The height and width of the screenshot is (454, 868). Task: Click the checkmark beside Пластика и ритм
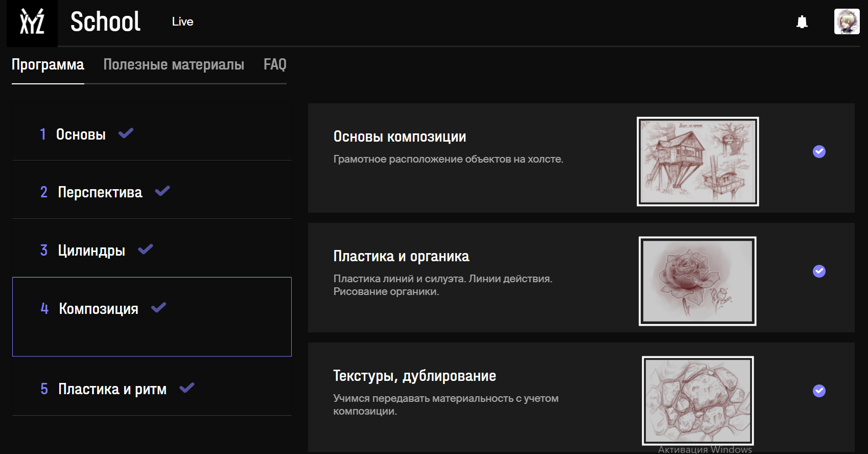pos(187,388)
